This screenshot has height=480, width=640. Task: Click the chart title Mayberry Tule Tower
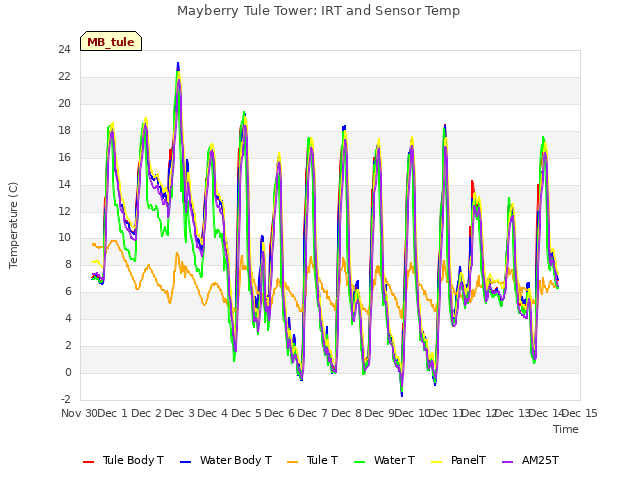coord(318,11)
